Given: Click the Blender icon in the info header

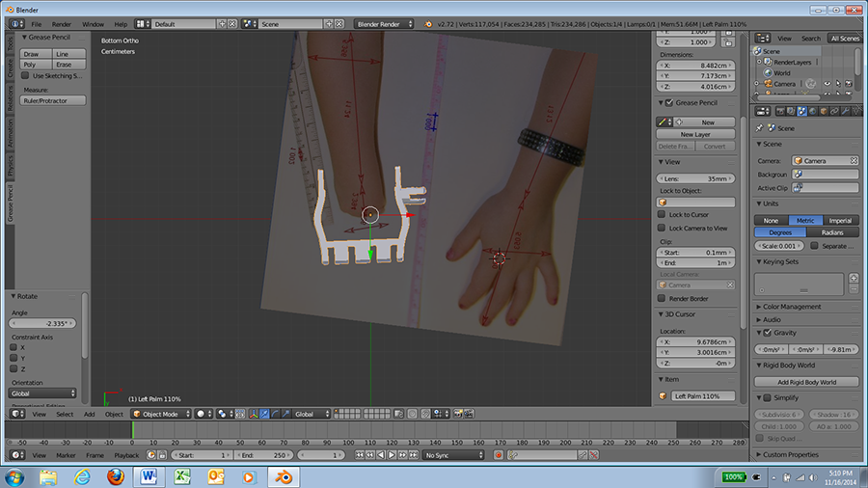Looking at the screenshot, I should pos(427,24).
